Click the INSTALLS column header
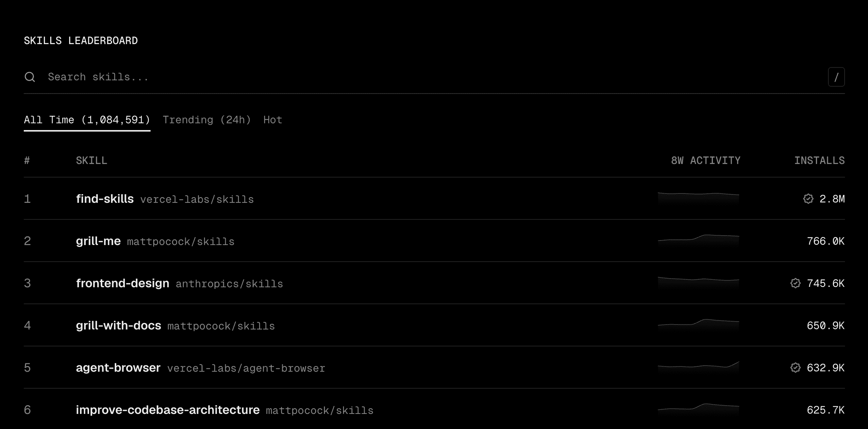 point(819,161)
